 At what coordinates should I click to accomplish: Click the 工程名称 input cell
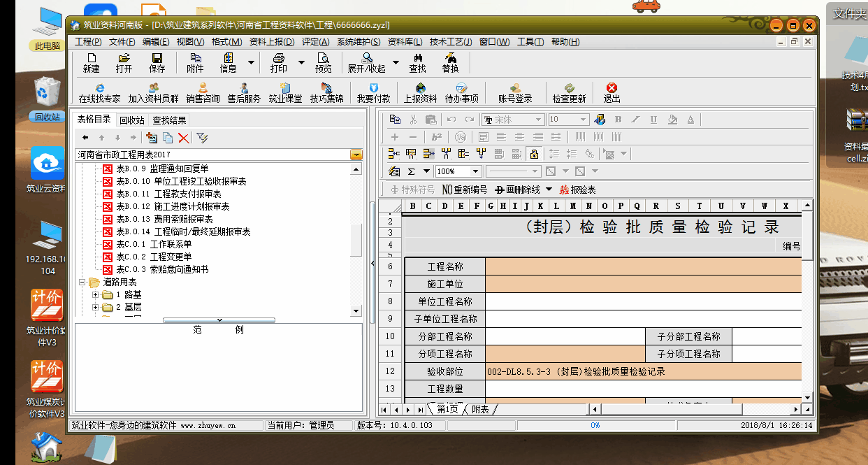643,266
